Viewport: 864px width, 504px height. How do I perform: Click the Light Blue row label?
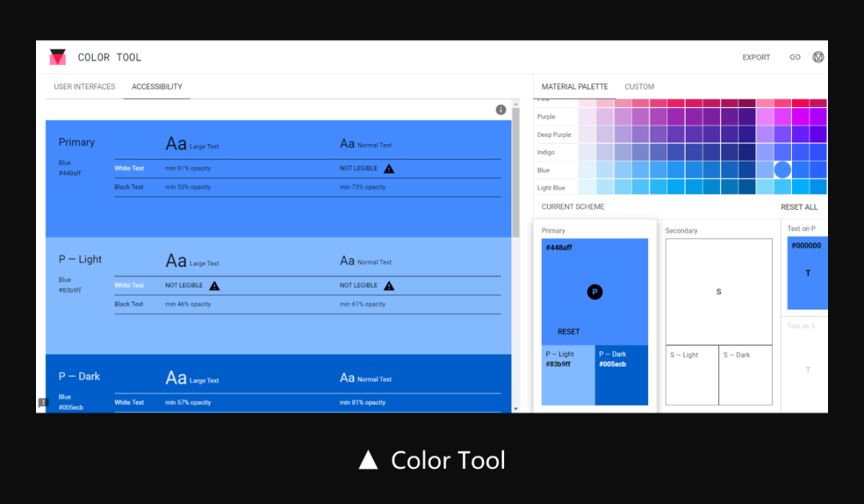551,188
